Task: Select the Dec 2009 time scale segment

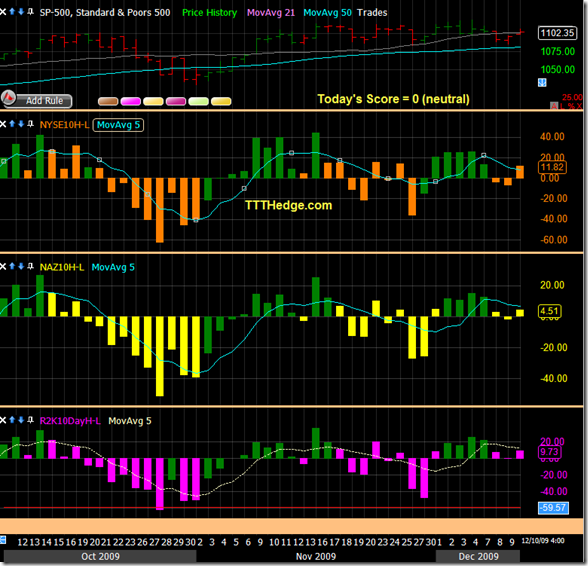Action: tap(478, 556)
